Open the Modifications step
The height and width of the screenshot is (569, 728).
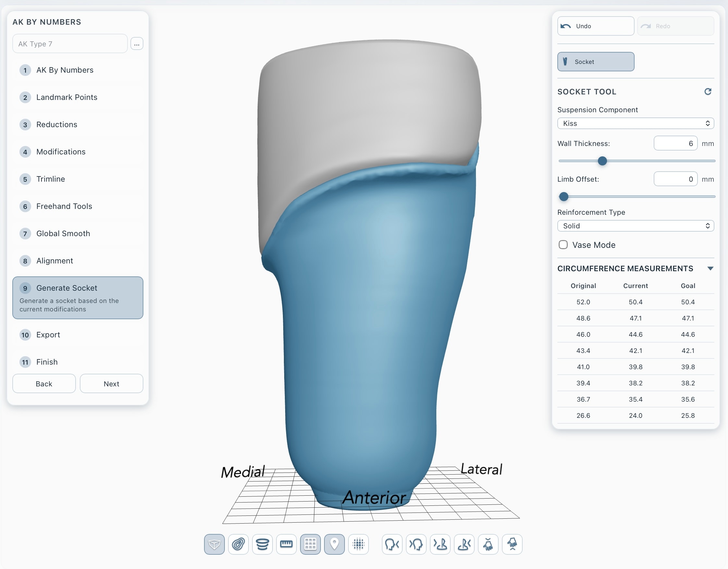tap(78, 152)
